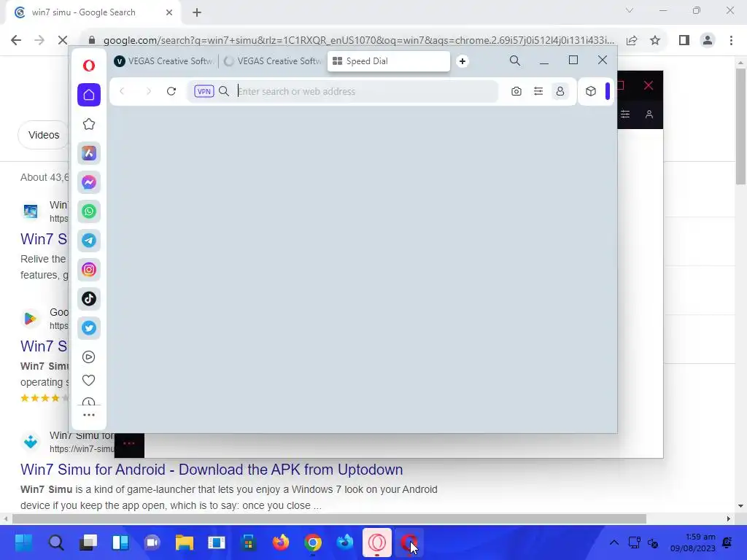The height and width of the screenshot is (560, 747).
Task: Open Twitter in Opera sidebar
Action: click(88, 327)
